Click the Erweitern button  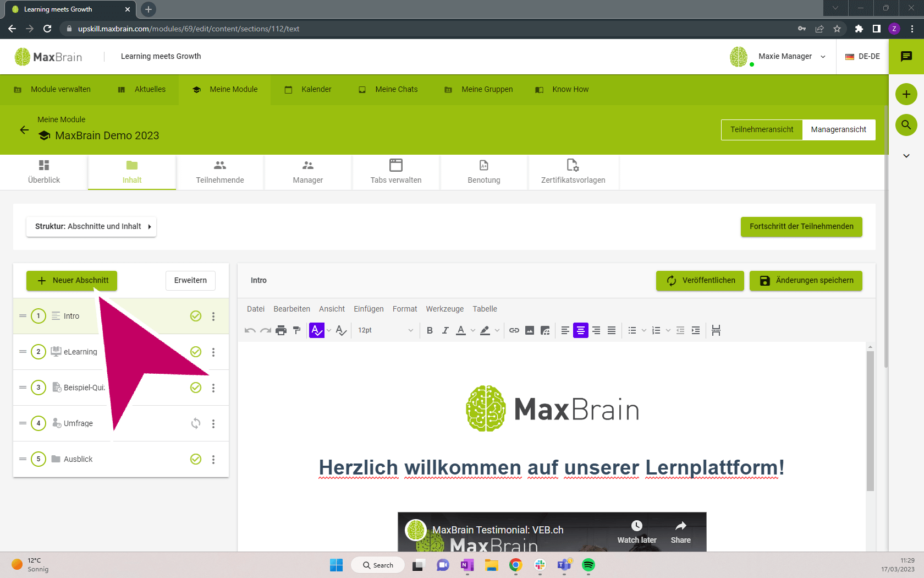190,281
